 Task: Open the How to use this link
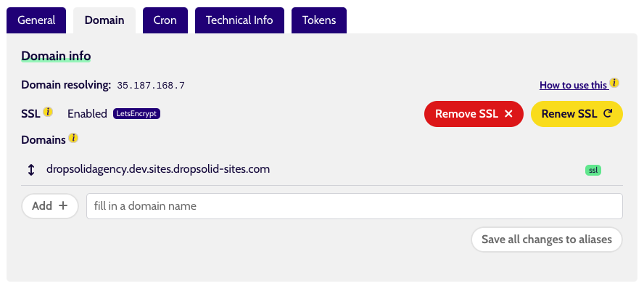click(x=574, y=85)
